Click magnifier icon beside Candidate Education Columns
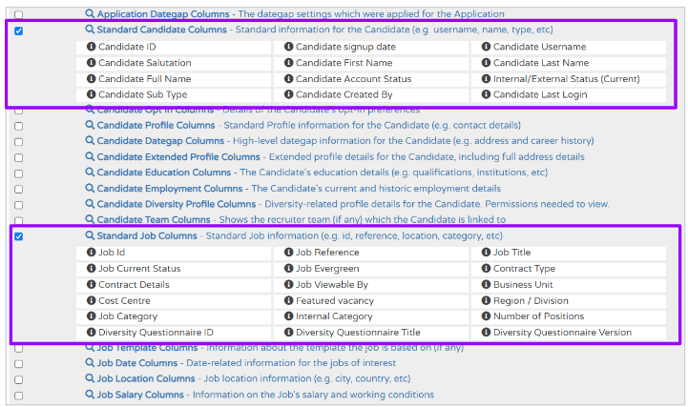Image resolution: width=688 pixels, height=407 pixels. click(90, 172)
